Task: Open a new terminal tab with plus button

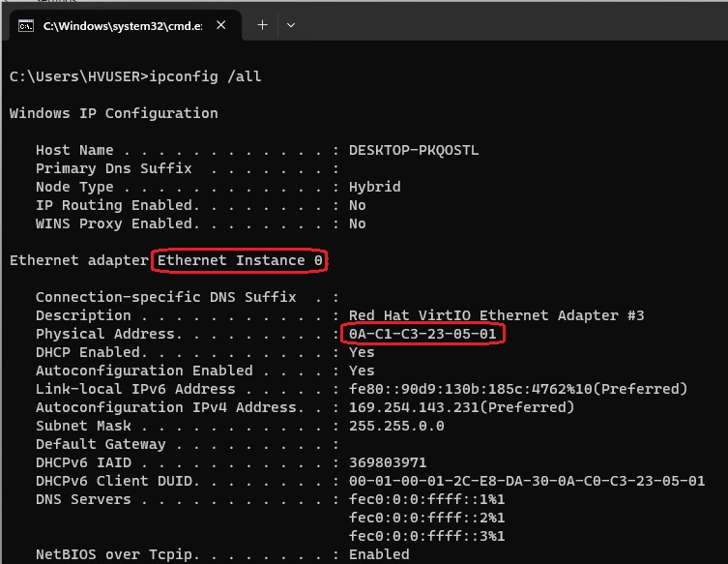Action: click(x=262, y=25)
